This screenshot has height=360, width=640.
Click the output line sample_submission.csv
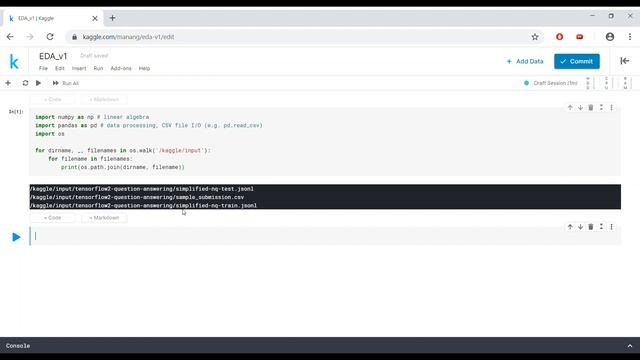tap(137, 197)
